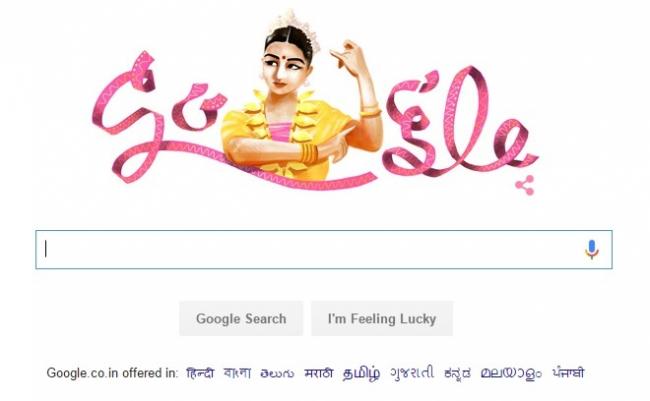
Task: Switch Google to Bengali (বাংলা)
Action: click(237, 373)
